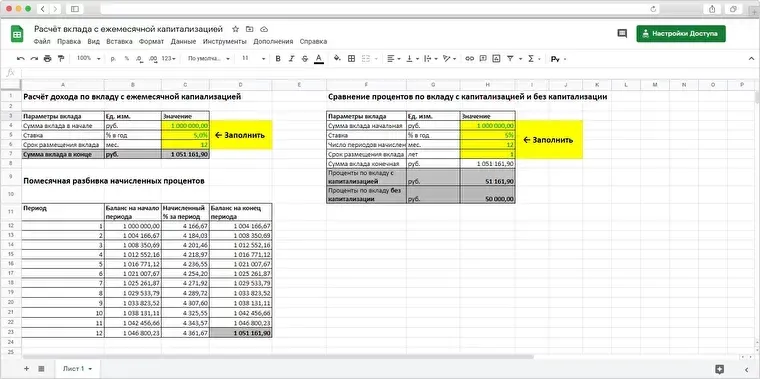Open the Google Sheets home icon
The width and height of the screenshot is (760, 379).
17,34
